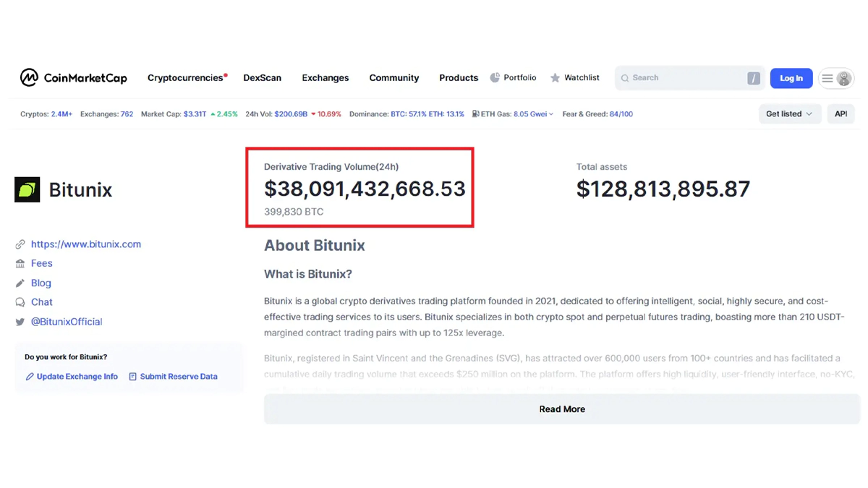Open the hamburger profile menu
This screenshot has width=868, height=488.
point(835,78)
